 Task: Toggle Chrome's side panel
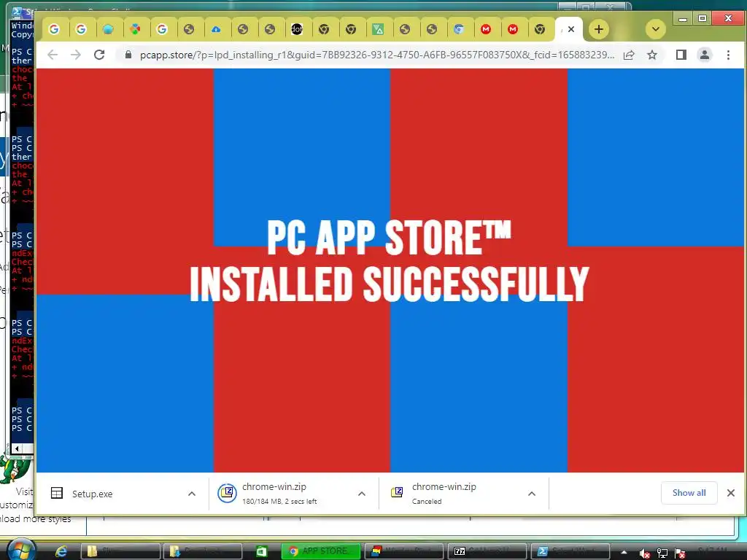coord(681,55)
